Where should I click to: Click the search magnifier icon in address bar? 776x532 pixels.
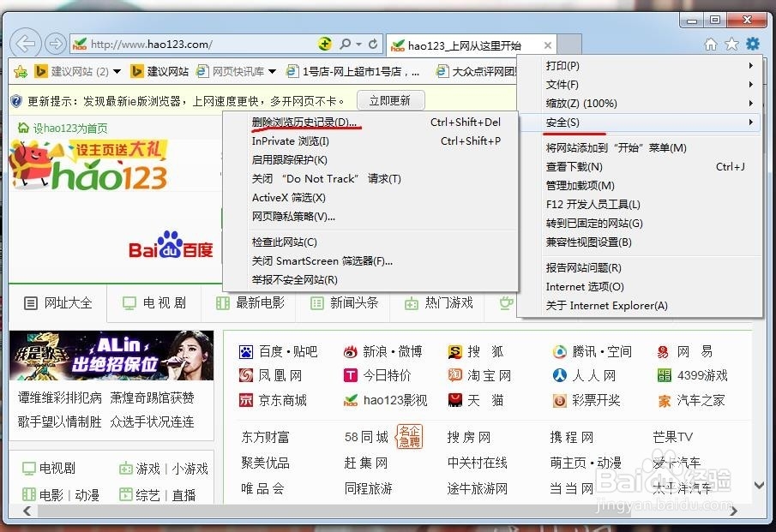(x=346, y=44)
